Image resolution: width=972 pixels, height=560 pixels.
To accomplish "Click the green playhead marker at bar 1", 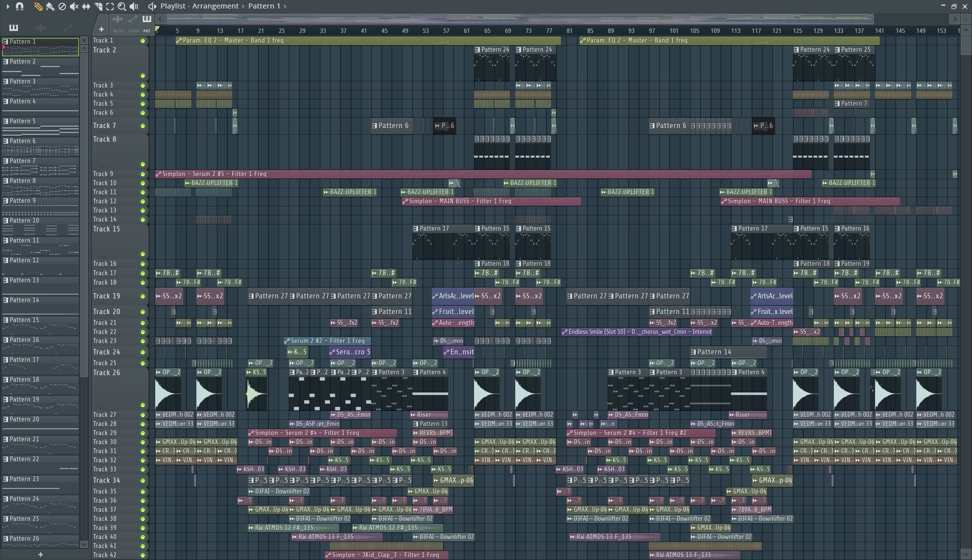I will (x=157, y=29).
